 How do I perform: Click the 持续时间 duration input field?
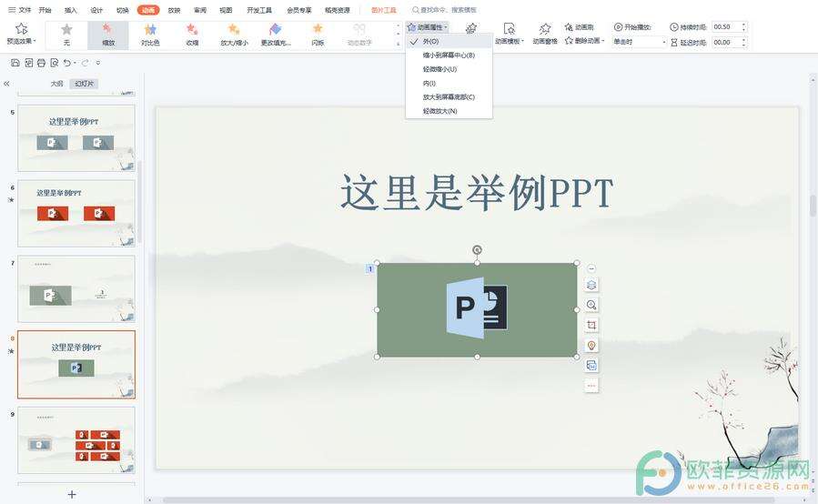click(726, 27)
